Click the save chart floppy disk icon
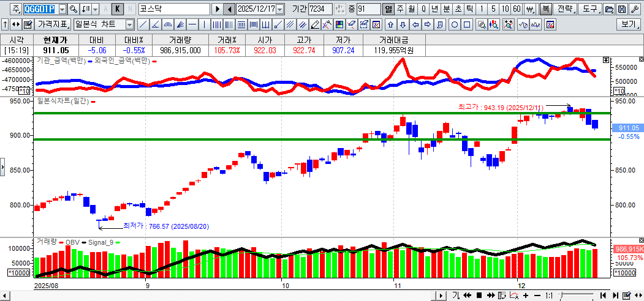The image size is (644, 301). tap(621, 9)
